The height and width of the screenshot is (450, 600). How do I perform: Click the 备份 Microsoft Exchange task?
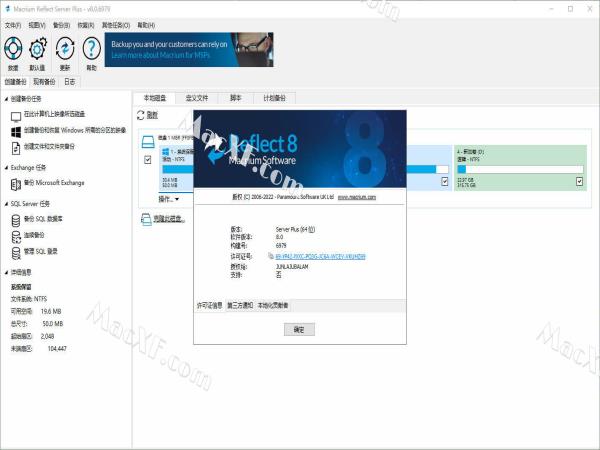[54, 183]
